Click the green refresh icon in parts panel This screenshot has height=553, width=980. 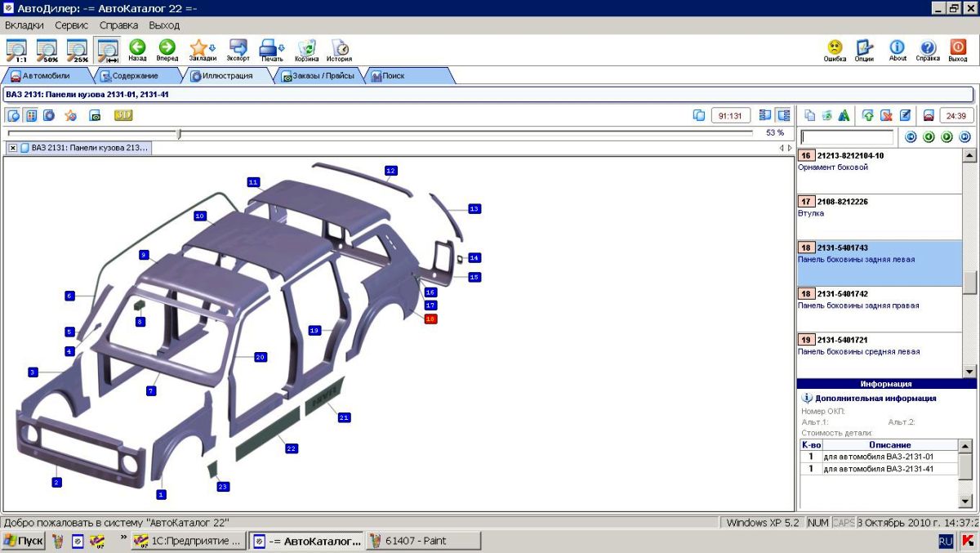tap(826, 115)
